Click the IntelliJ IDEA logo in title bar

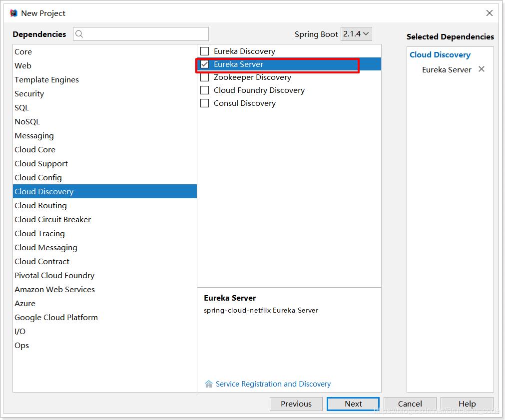pos(13,13)
